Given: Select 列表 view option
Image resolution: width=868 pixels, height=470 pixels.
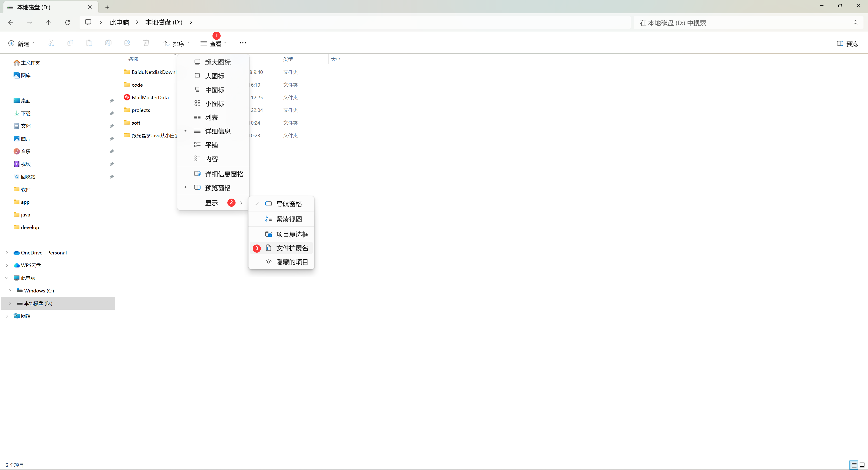Looking at the screenshot, I should coord(213,117).
